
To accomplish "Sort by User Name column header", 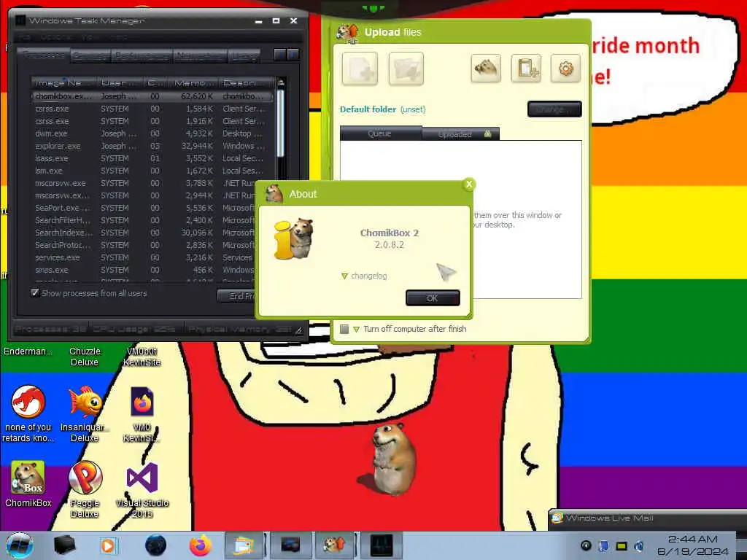I will pos(120,82).
